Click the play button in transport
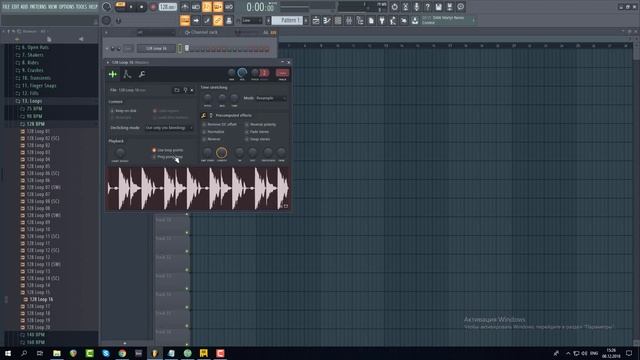This screenshot has width=640, height=360. (131, 7)
